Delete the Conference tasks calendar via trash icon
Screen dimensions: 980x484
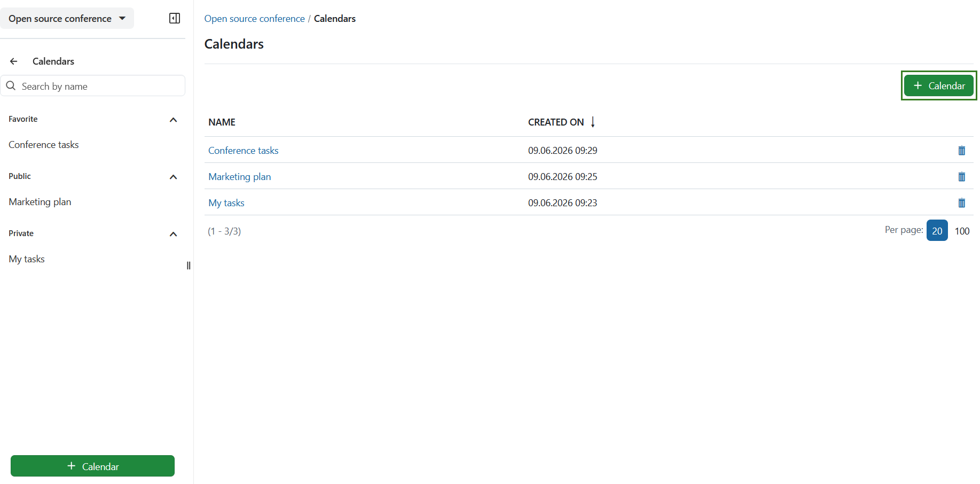tap(961, 151)
